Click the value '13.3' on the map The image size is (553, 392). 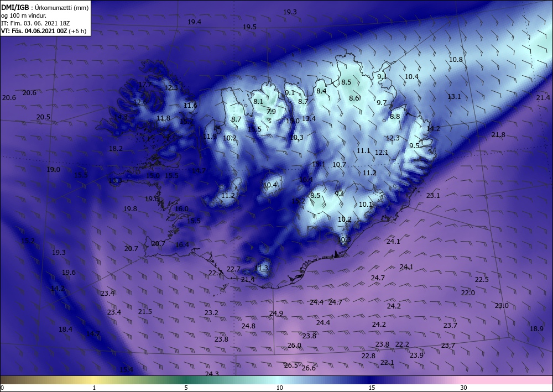(x=115, y=181)
